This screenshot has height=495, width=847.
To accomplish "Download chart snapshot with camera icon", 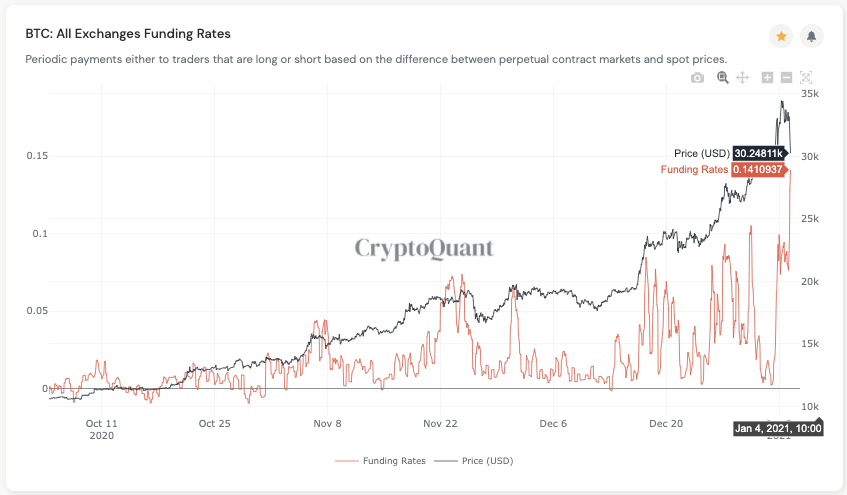I will point(697,78).
